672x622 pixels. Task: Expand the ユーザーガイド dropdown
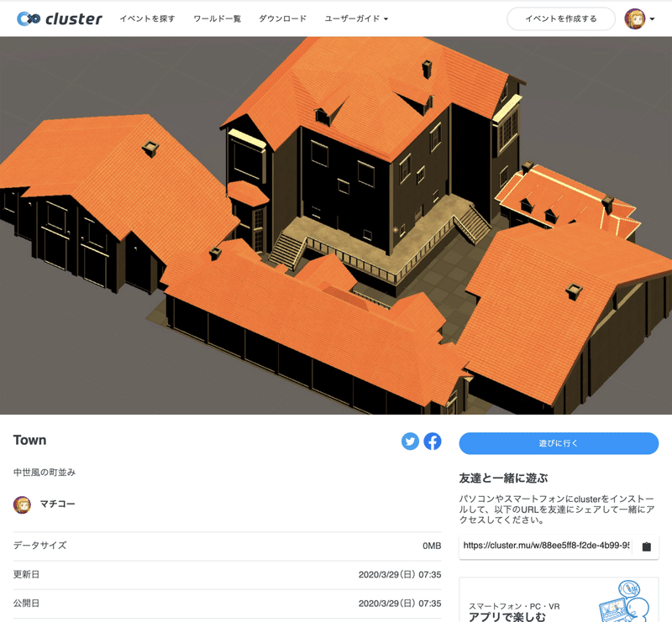tap(356, 18)
